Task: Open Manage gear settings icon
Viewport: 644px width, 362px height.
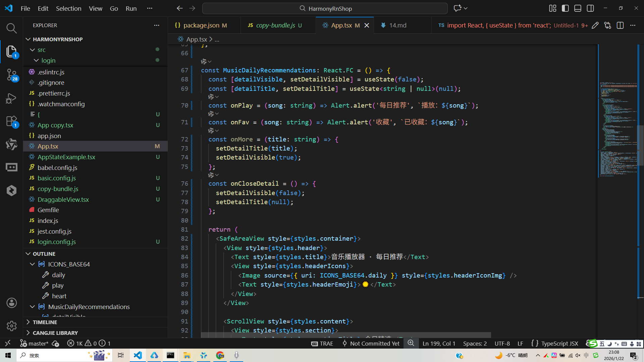Action: tap(11, 326)
